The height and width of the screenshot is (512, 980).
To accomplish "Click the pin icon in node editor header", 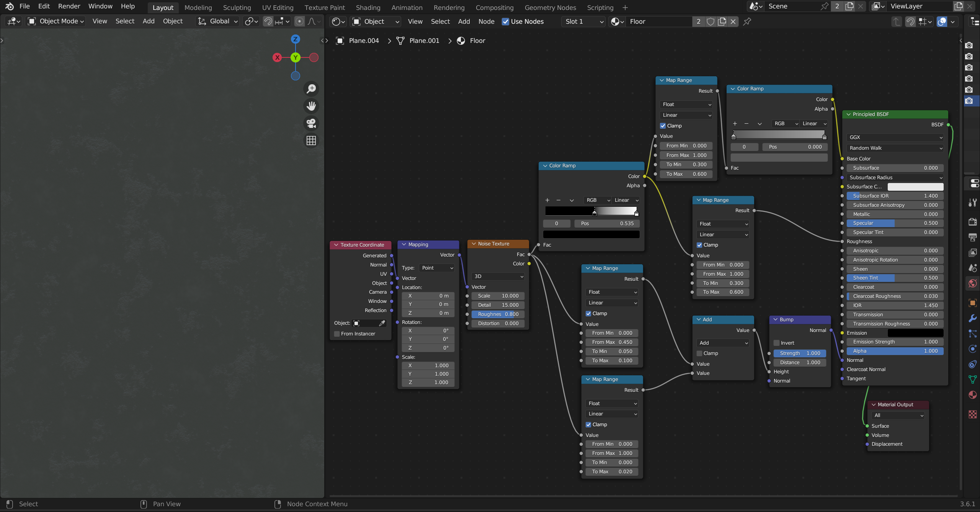I will pyautogui.click(x=747, y=21).
